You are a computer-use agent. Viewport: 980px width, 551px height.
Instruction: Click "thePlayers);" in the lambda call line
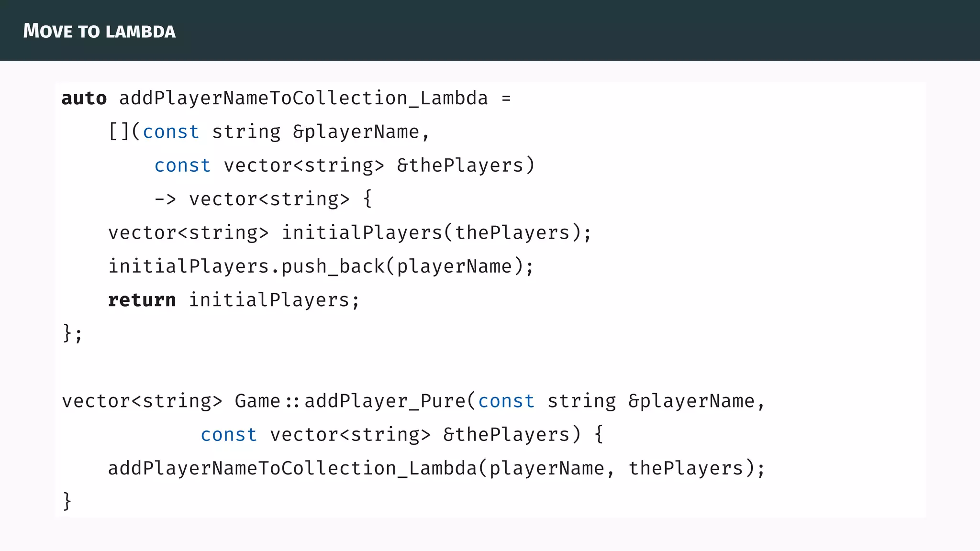pos(696,468)
